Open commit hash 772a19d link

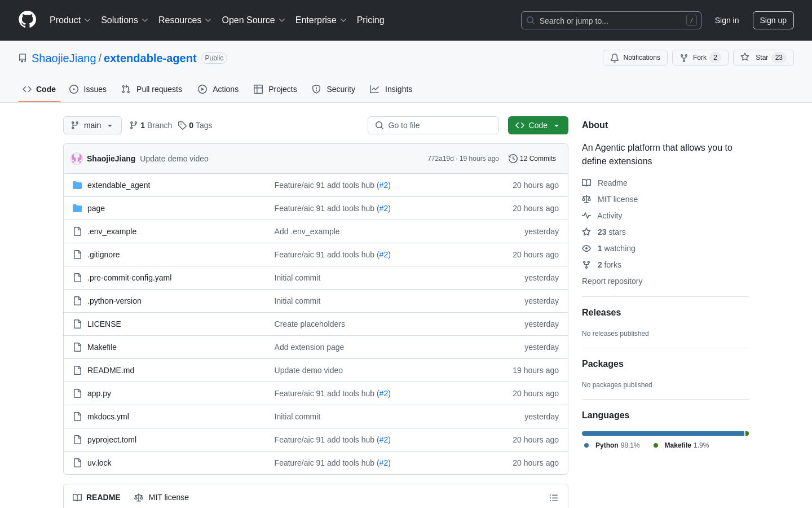[x=440, y=159]
